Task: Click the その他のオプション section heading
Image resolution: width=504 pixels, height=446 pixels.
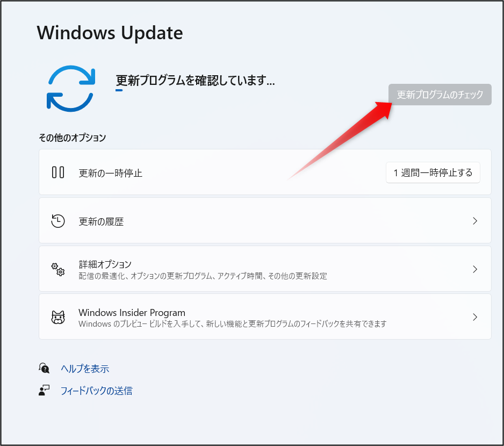Action: [x=73, y=138]
